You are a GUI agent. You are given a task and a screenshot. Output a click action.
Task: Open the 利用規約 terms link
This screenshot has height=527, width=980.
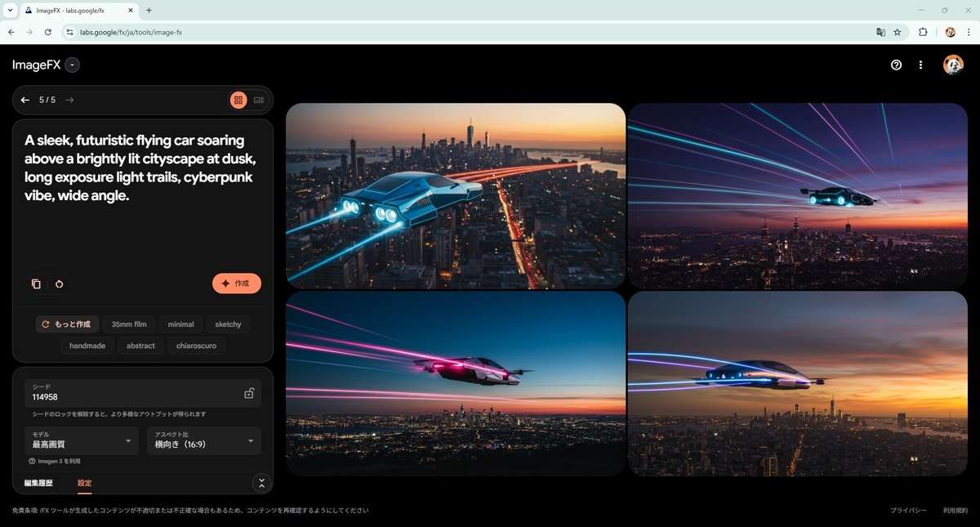coord(957,510)
